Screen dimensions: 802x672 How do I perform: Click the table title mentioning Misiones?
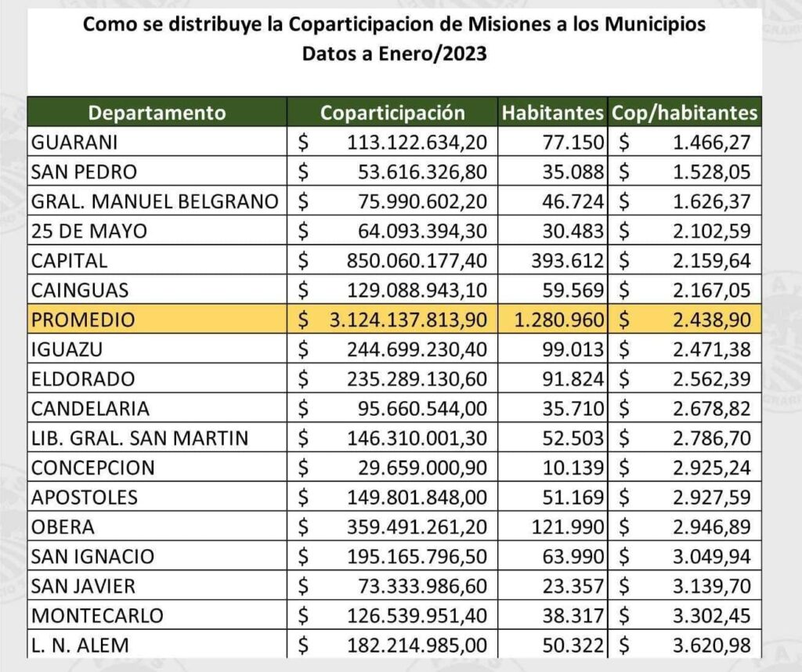pyautogui.click(x=394, y=24)
